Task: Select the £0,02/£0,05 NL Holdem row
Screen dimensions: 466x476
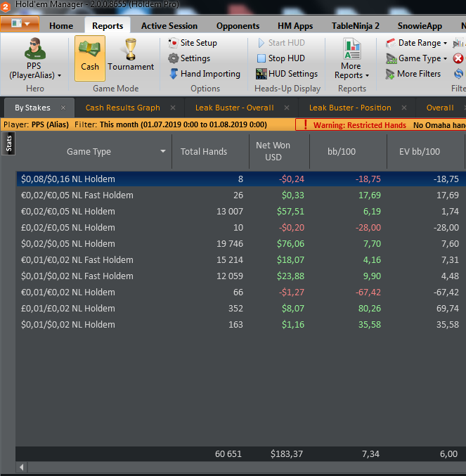Action: pyautogui.click(x=241, y=227)
